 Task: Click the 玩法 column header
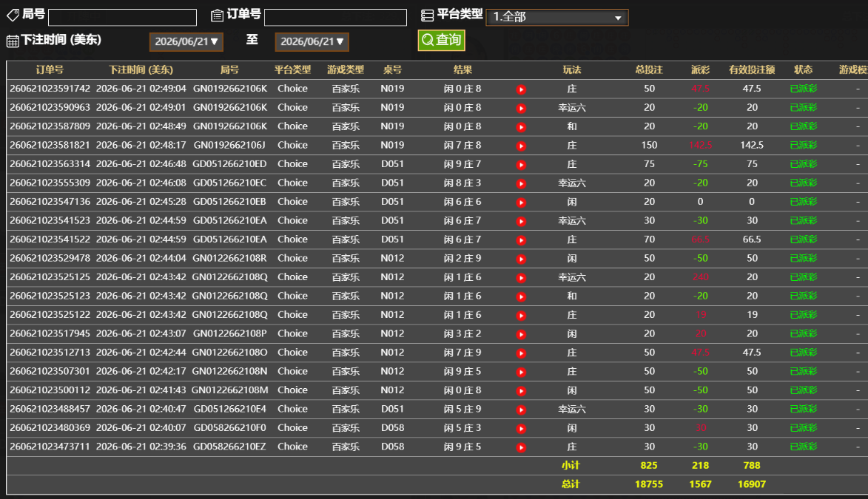tap(572, 69)
